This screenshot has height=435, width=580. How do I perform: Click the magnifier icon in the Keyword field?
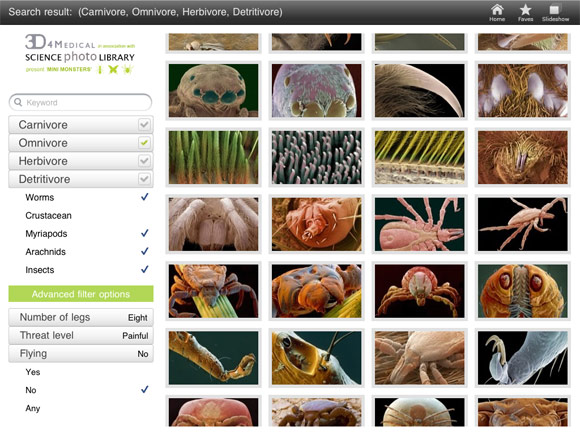click(x=18, y=102)
